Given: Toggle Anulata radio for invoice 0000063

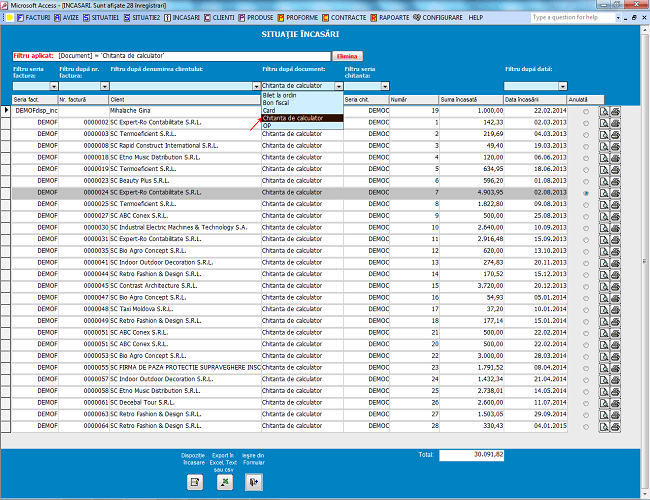Looking at the screenshot, I should pyautogui.click(x=586, y=415).
